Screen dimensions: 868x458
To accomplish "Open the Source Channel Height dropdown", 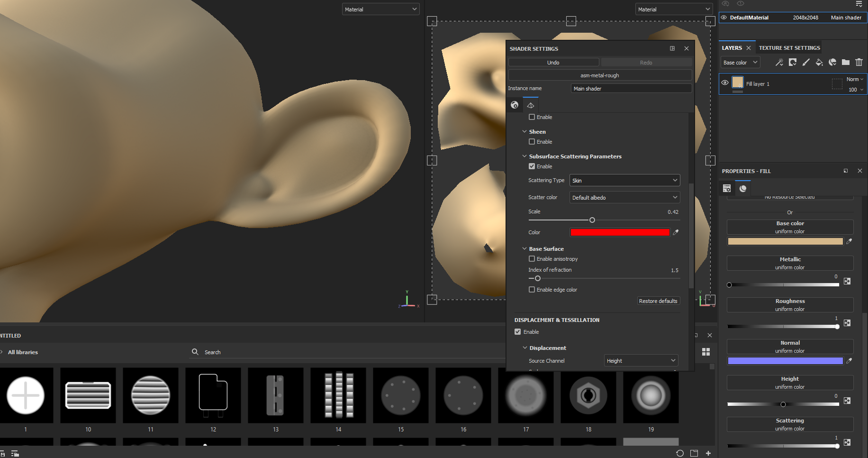I will (641, 361).
